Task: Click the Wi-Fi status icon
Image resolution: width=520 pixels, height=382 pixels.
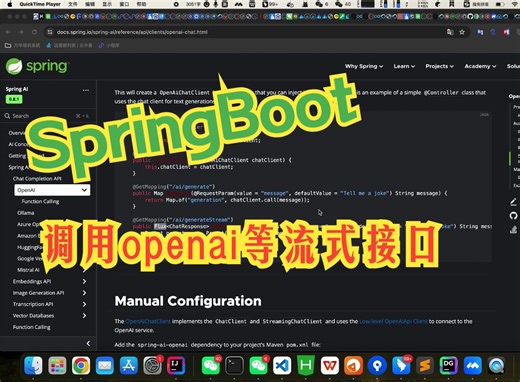Action: tap(514, 4)
